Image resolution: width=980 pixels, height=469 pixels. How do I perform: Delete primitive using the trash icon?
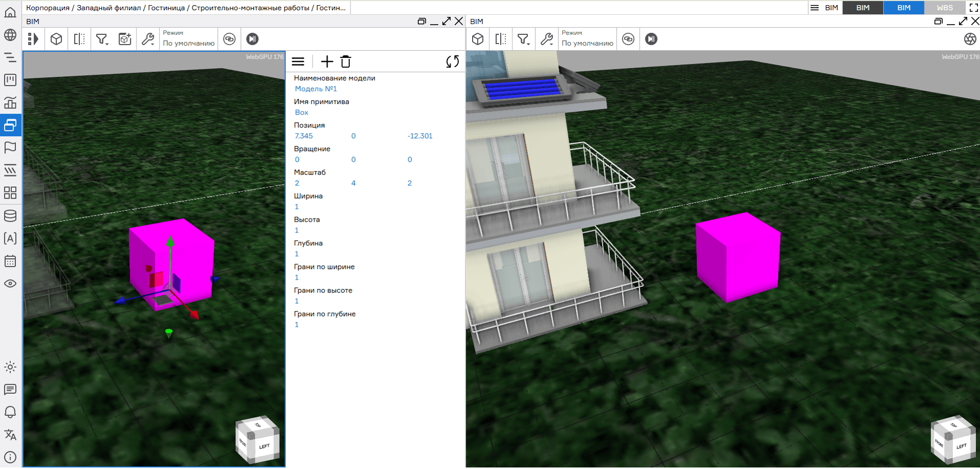pos(346,62)
